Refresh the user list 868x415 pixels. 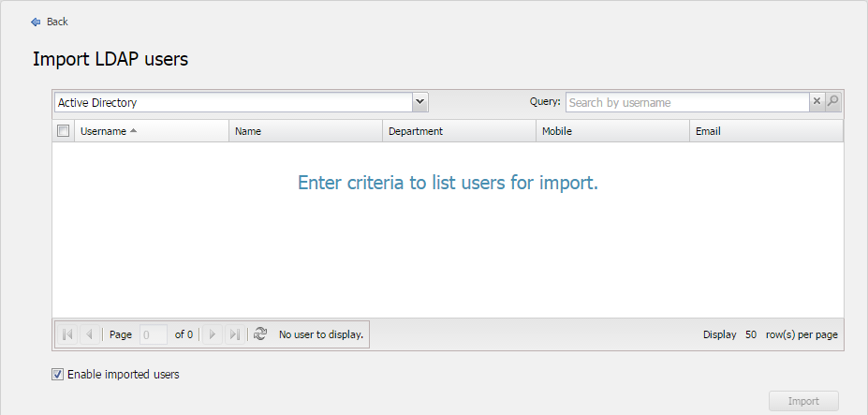click(260, 333)
